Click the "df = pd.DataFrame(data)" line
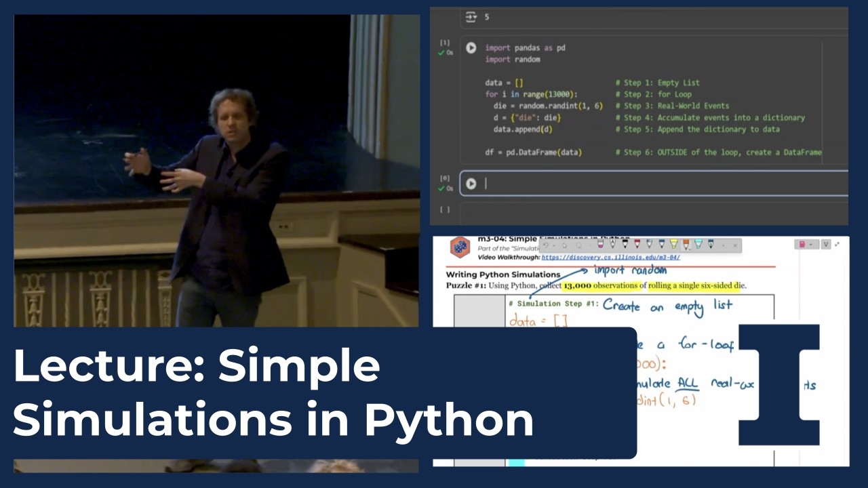868x488 pixels. click(x=533, y=152)
